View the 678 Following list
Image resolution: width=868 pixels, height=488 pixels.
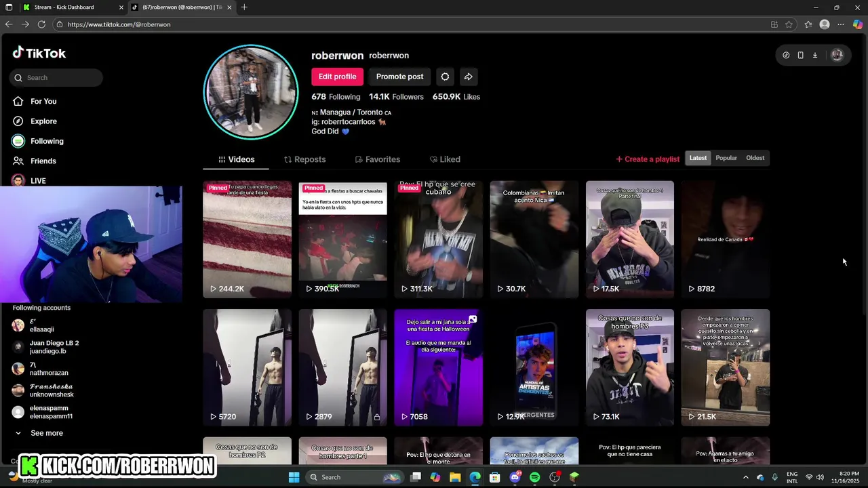(336, 97)
